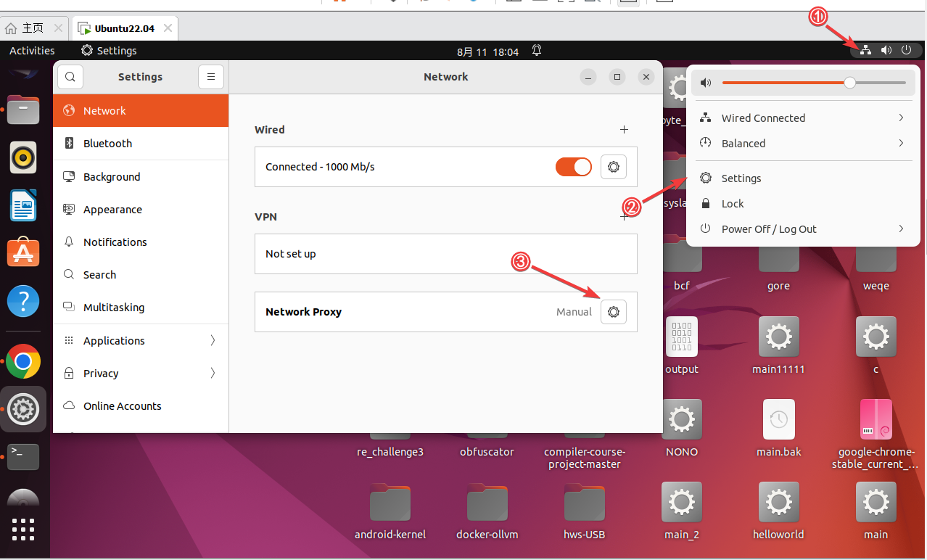Open Network Proxy gear settings

[x=614, y=312]
